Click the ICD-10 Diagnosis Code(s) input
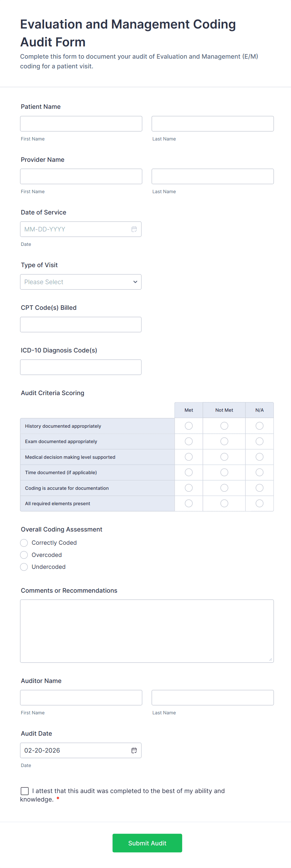 click(x=81, y=367)
